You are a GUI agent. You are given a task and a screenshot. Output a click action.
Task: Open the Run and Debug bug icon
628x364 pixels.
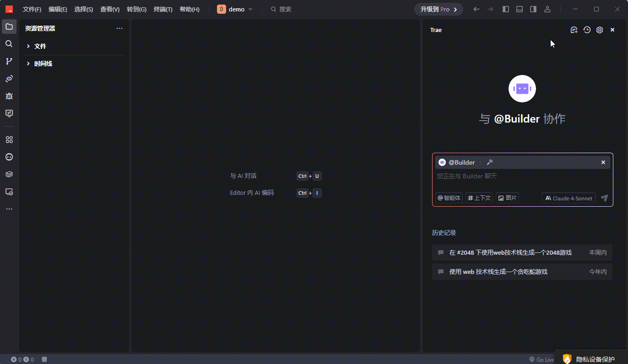click(x=9, y=96)
